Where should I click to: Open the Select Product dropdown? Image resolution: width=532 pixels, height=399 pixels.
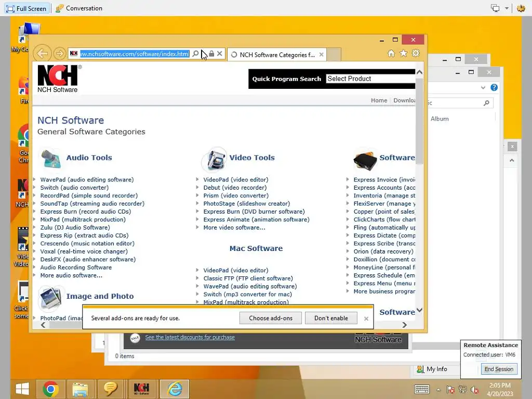tap(370, 79)
